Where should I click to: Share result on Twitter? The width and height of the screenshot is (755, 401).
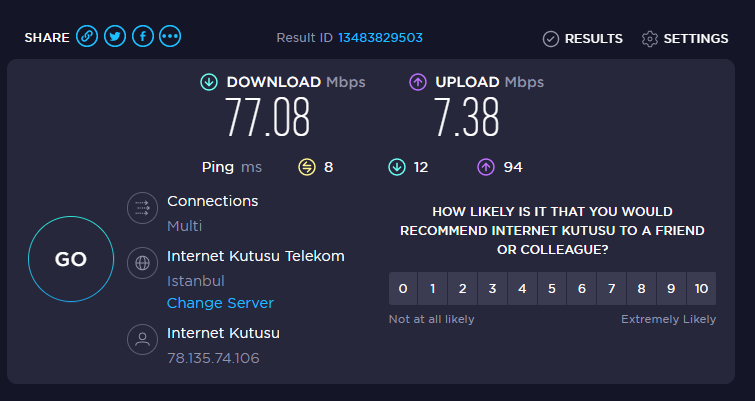(x=115, y=37)
